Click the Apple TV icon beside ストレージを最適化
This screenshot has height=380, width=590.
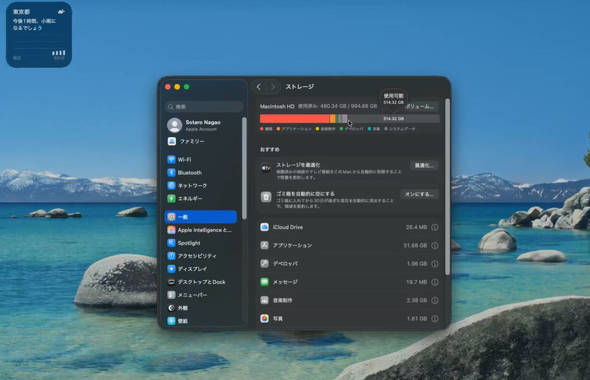[x=266, y=168]
